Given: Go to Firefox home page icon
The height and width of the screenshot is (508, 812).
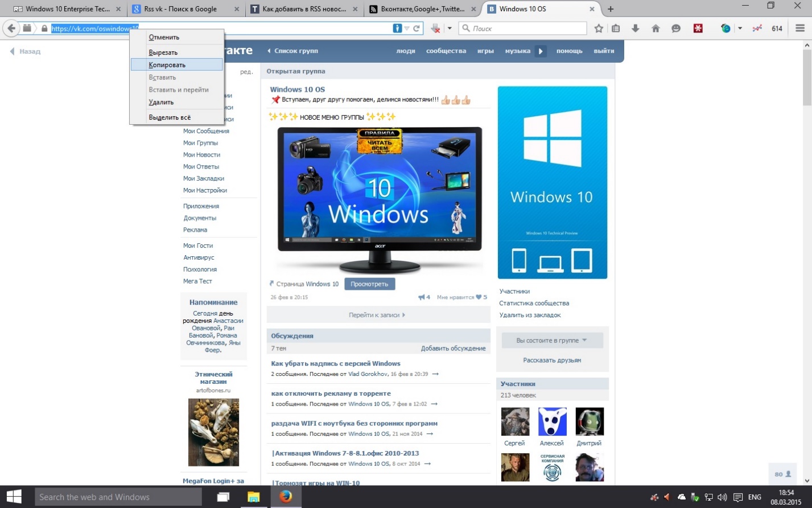Looking at the screenshot, I should pyautogui.click(x=656, y=28).
